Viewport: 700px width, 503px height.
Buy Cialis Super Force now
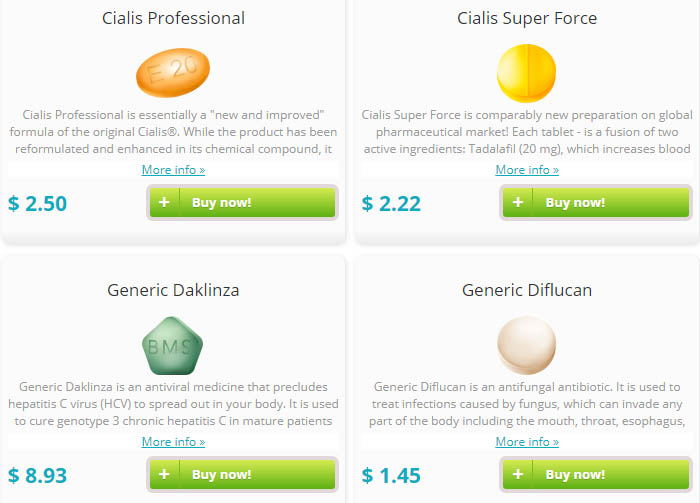coord(596,203)
